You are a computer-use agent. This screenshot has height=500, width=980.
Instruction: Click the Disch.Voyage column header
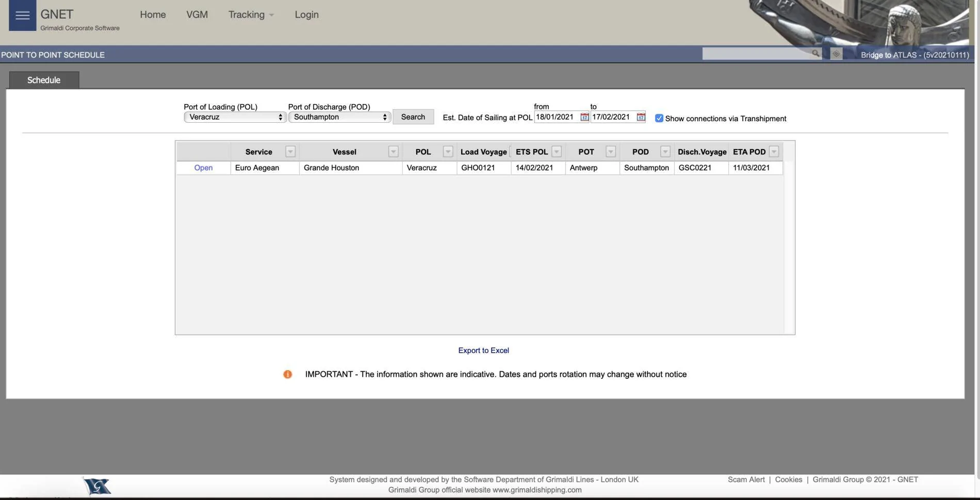tap(701, 152)
